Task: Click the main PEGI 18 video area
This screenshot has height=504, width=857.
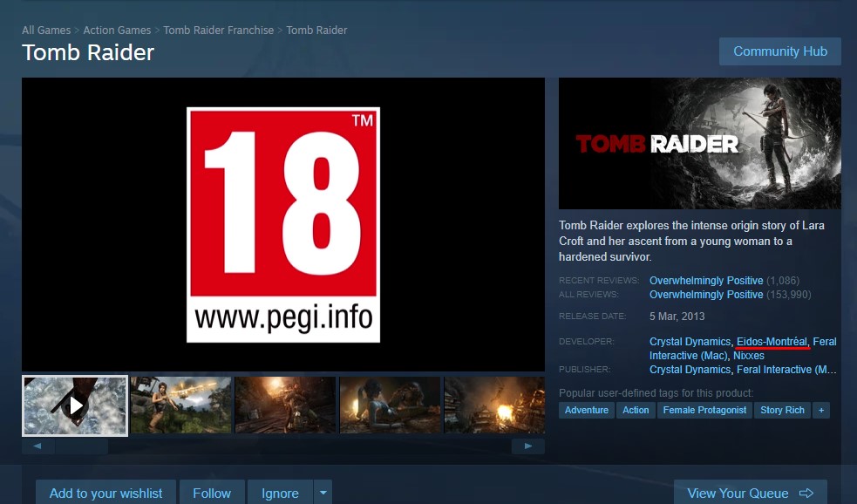Action: (x=283, y=224)
